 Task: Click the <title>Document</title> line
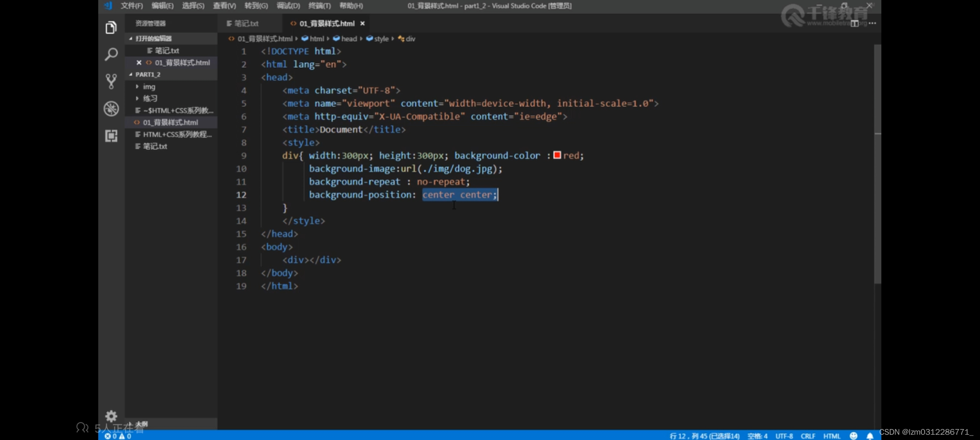point(344,130)
